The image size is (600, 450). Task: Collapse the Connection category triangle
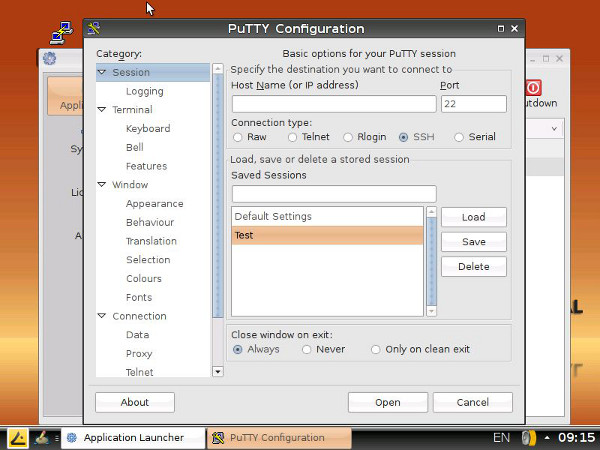point(102,316)
